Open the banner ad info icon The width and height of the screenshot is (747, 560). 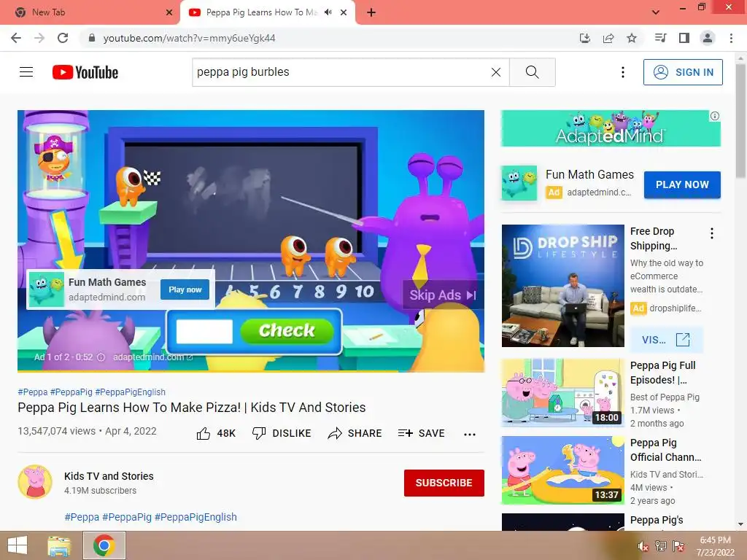715,116
